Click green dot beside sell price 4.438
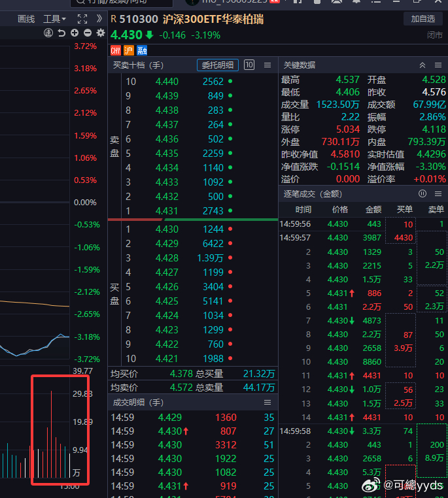Viewport: 448px width, 498px height. click(x=230, y=110)
